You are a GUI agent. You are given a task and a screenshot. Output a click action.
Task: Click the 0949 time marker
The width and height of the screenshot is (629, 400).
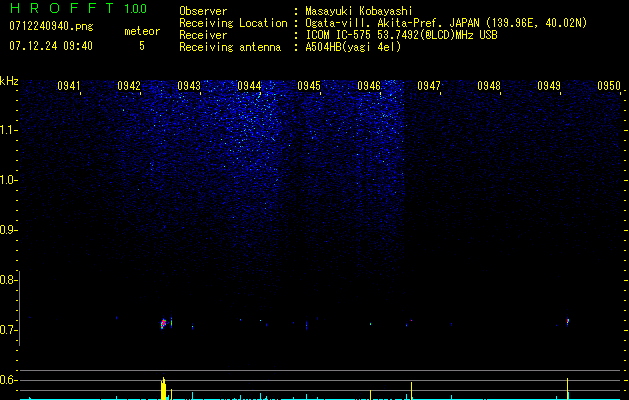click(549, 86)
